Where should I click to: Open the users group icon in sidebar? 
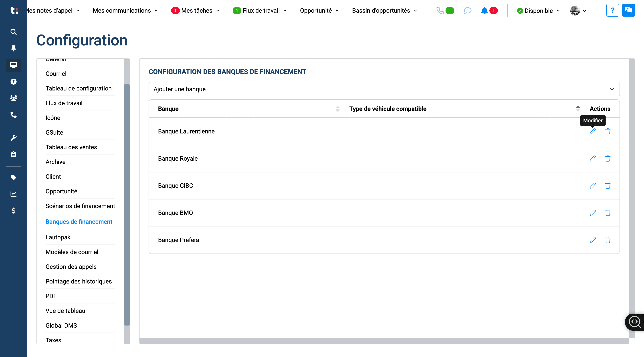click(x=14, y=98)
